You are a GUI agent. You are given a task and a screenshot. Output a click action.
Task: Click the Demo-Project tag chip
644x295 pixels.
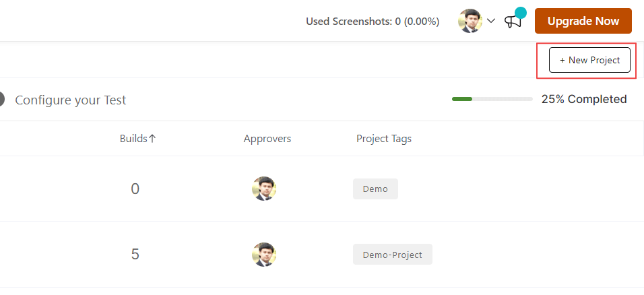[x=392, y=255]
